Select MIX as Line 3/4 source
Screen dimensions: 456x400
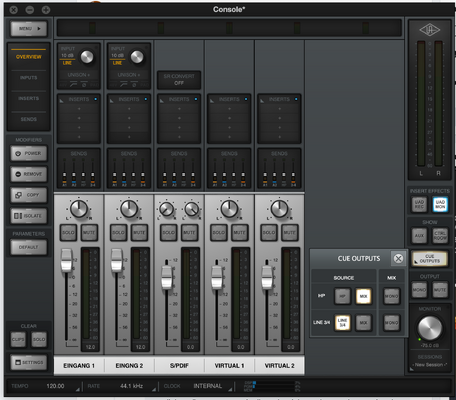(363, 322)
